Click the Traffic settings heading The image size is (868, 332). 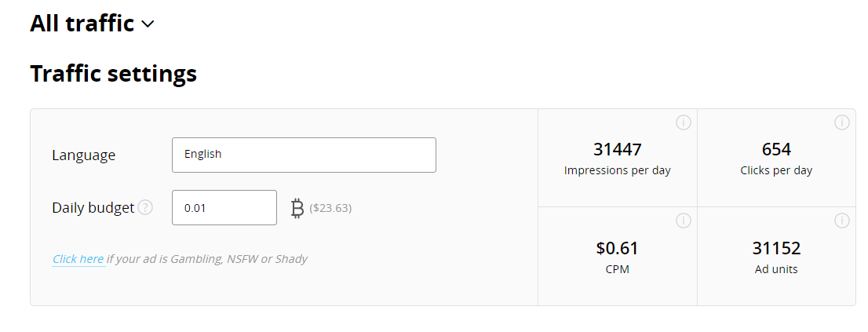(113, 74)
